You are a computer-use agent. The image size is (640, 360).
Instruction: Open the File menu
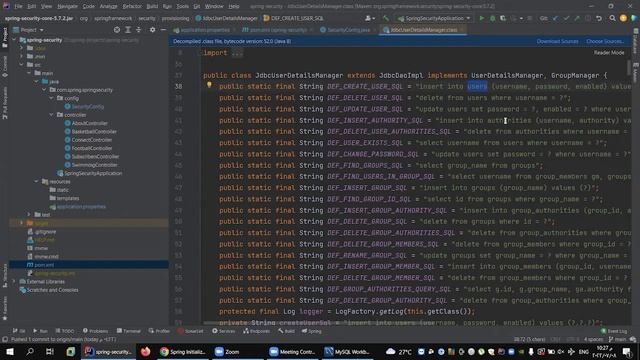[18, 7]
